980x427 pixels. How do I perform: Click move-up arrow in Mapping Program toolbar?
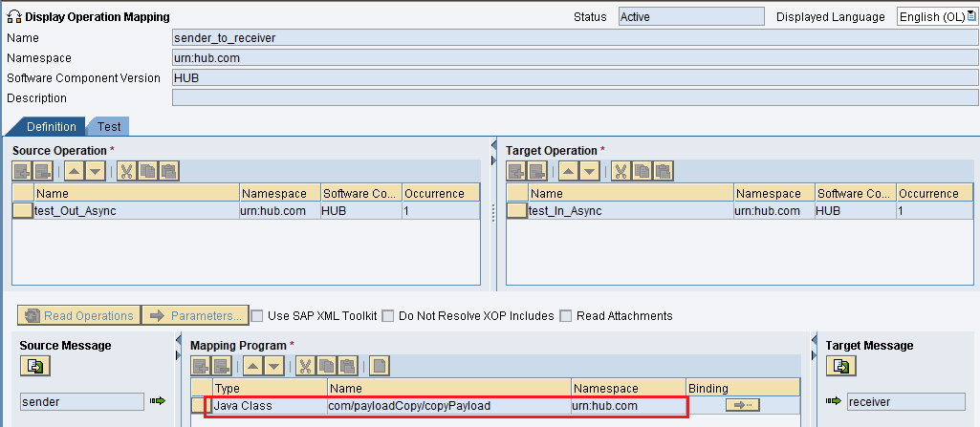click(x=252, y=366)
